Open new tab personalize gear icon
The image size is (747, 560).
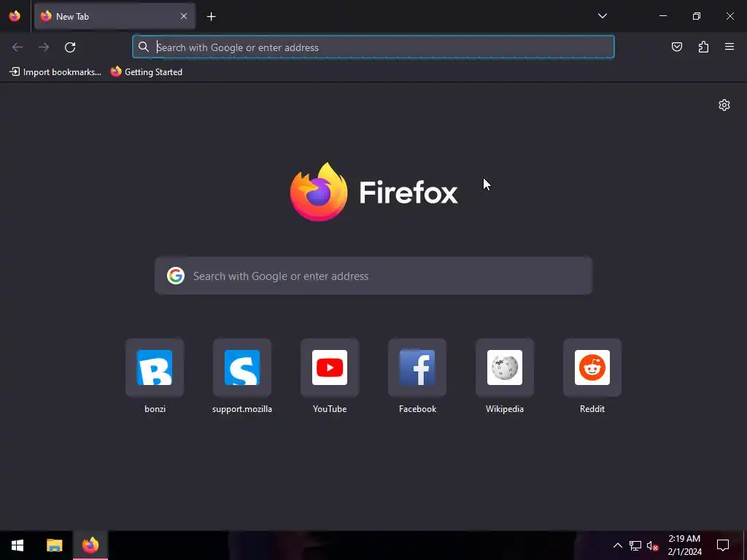point(724,105)
